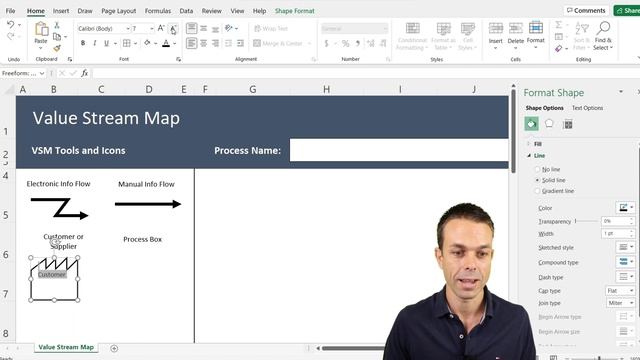This screenshot has width=640, height=360.
Task: Click the Orientation text angle icon
Action: pyautogui.click(x=229, y=28)
